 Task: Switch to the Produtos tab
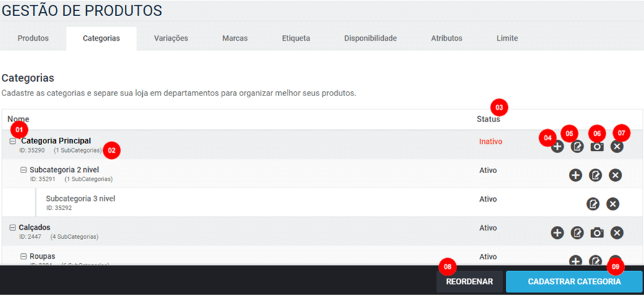pyautogui.click(x=34, y=38)
